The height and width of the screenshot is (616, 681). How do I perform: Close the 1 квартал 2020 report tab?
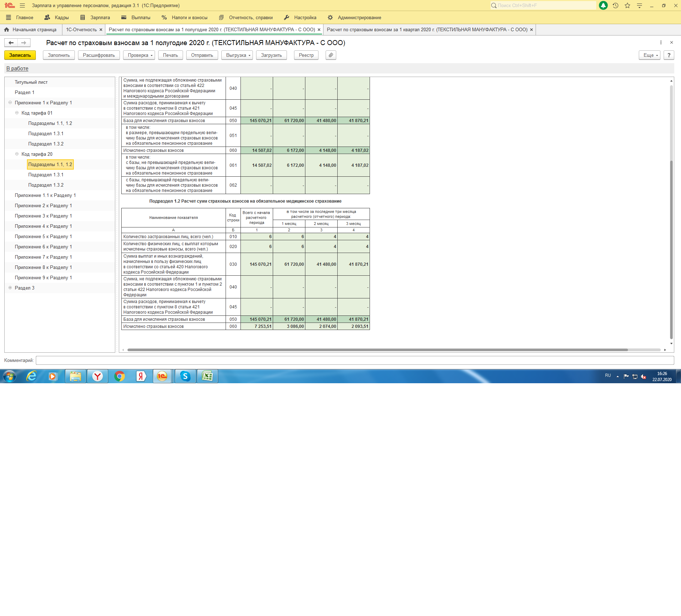coord(531,30)
